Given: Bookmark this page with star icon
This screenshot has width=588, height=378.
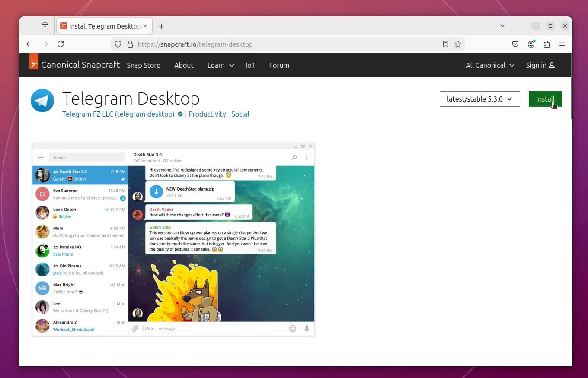Looking at the screenshot, I should click(458, 44).
